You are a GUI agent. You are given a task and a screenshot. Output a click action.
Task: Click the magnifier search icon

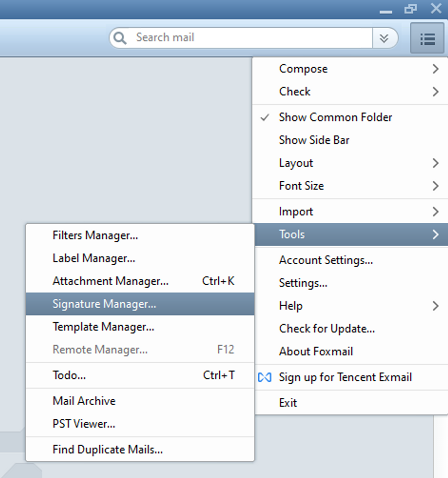(121, 38)
